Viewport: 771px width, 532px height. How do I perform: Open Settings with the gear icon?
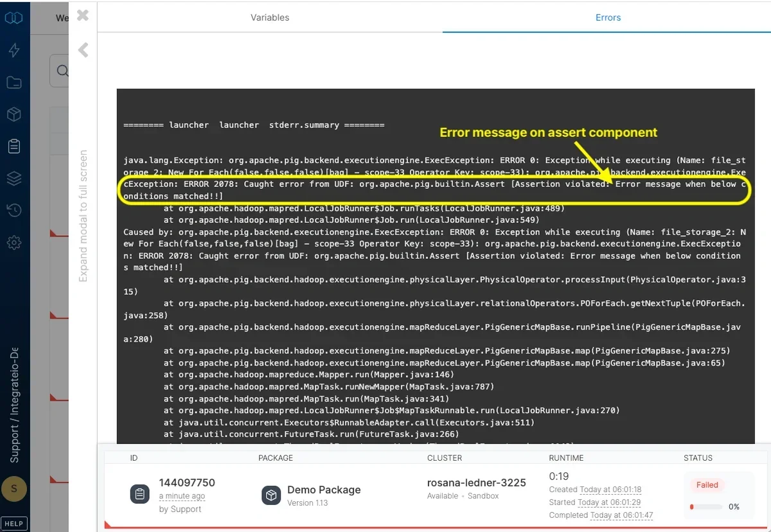tap(14, 242)
